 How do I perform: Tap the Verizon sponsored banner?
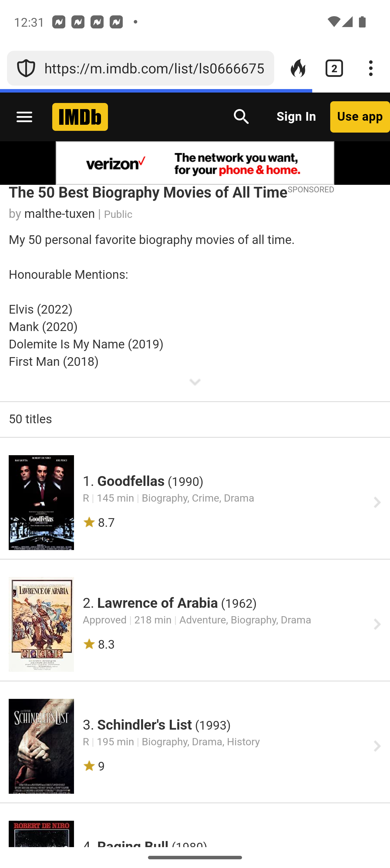(195, 163)
